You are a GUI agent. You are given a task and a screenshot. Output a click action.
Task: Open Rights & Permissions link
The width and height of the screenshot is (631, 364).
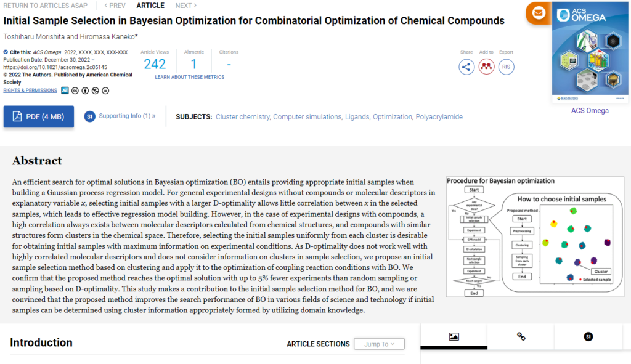point(30,91)
